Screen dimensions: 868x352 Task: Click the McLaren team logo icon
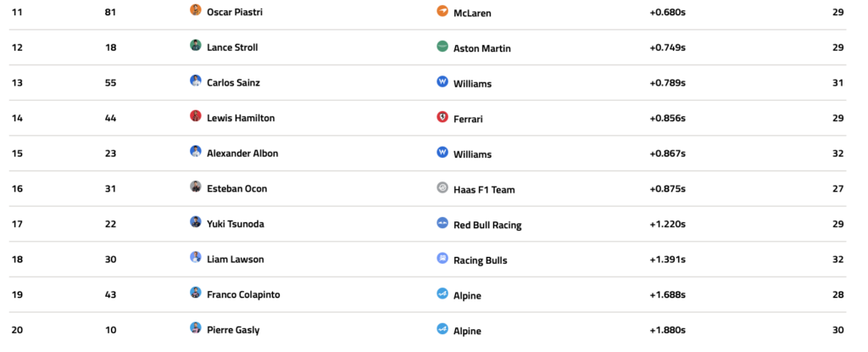point(442,11)
